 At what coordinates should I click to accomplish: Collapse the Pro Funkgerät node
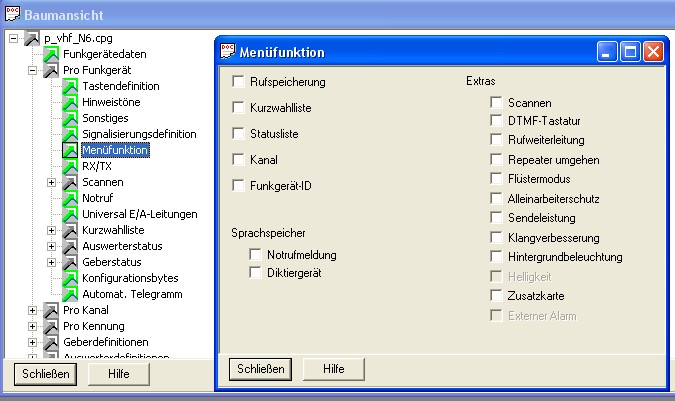(x=32, y=70)
